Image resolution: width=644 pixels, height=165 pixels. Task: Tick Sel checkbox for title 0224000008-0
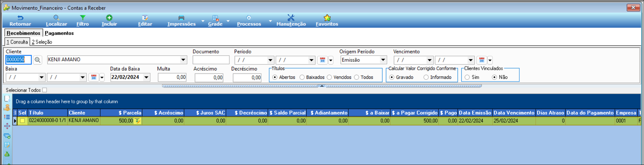[x=22, y=121]
